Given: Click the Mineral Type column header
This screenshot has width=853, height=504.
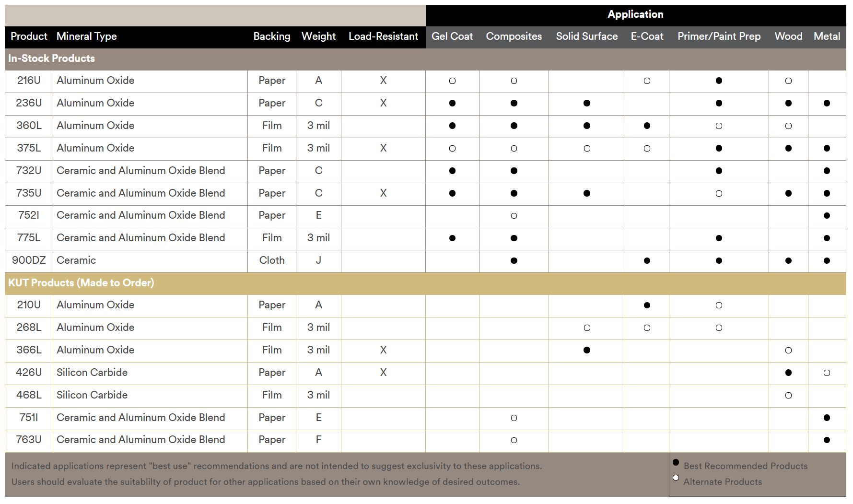Looking at the screenshot, I should coord(86,36).
